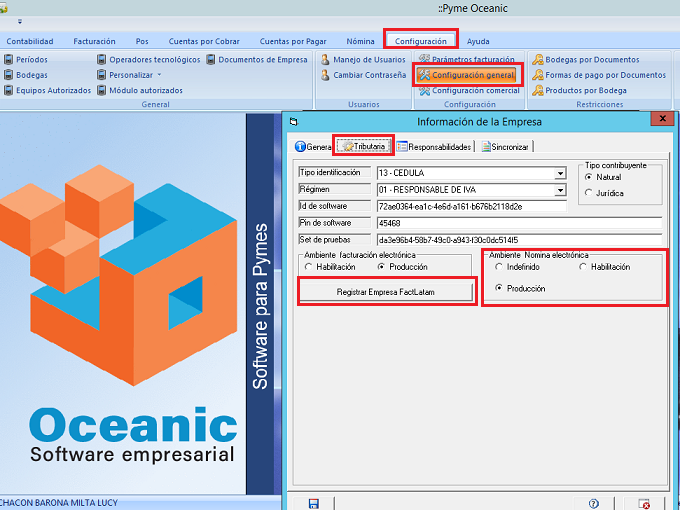Open Equipos Autorizados option
Screen dimensions: 680x510
tap(48, 90)
